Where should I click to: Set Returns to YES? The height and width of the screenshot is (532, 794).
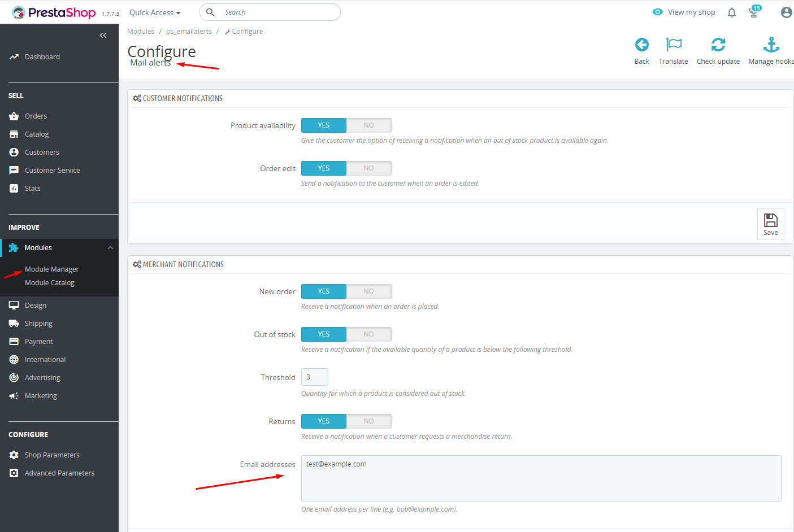324,421
